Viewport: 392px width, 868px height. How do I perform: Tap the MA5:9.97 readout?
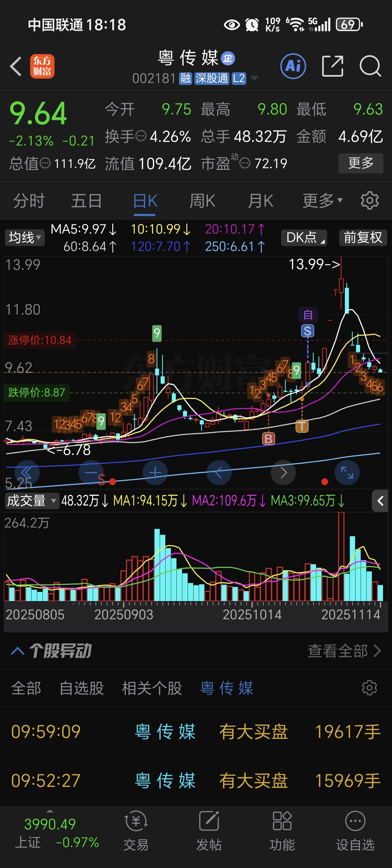(84, 229)
